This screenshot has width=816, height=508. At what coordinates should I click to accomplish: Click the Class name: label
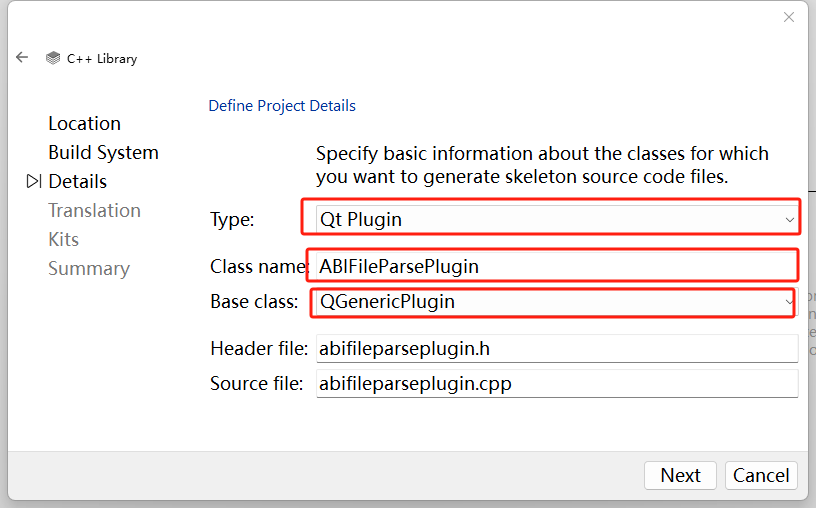click(259, 266)
